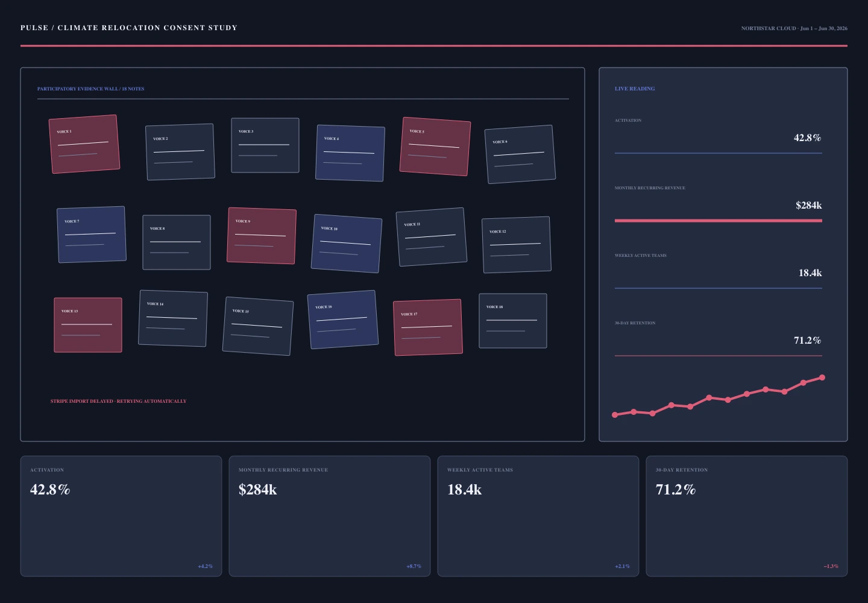This screenshot has width=868, height=603.
Task: Click the Monthly Recurring Revenue bar in Live Reading
Action: 719,221
